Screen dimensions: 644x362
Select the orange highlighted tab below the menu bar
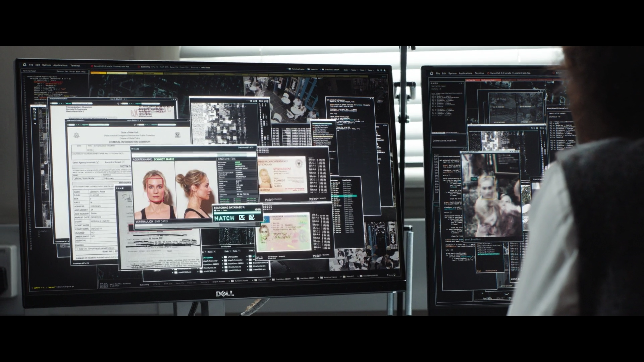(x=98, y=73)
